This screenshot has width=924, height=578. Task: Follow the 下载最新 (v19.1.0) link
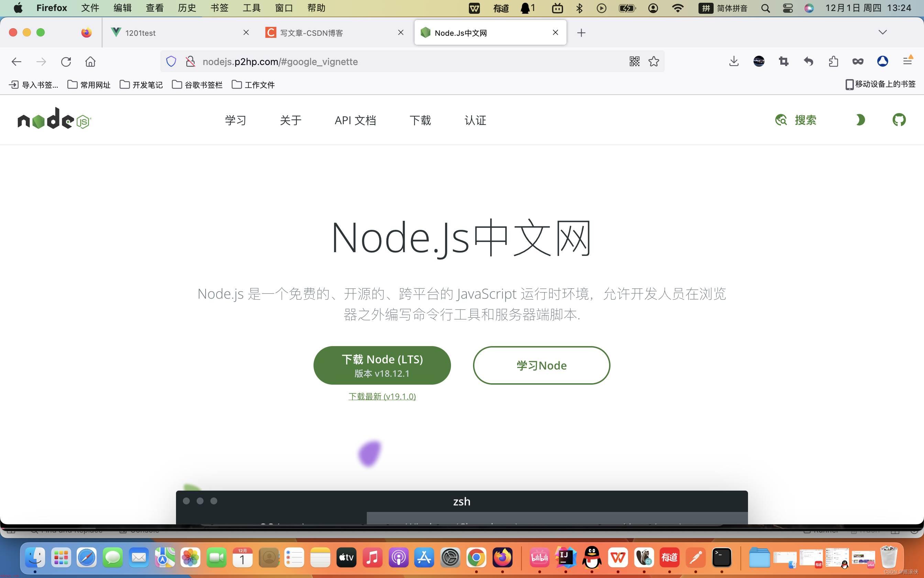pos(382,396)
